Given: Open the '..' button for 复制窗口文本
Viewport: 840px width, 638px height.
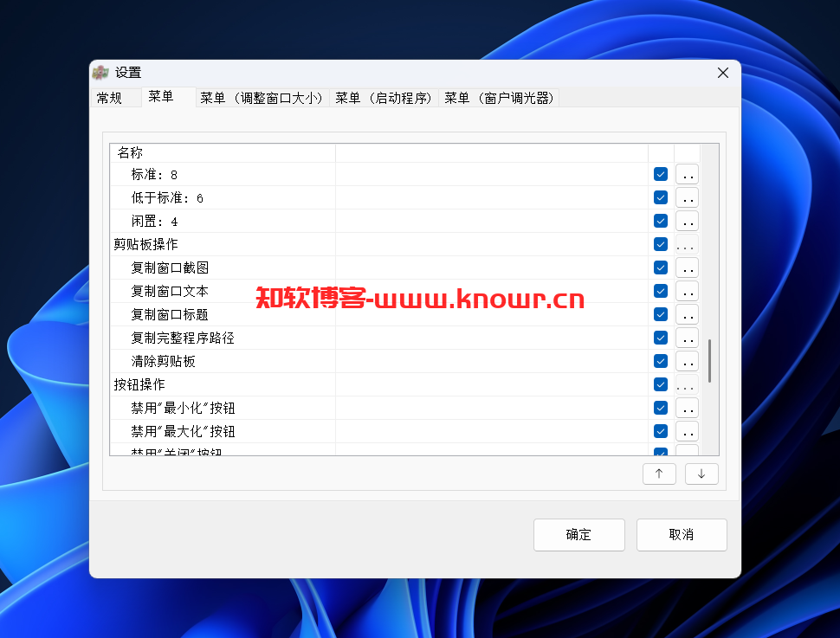Looking at the screenshot, I should (x=687, y=291).
